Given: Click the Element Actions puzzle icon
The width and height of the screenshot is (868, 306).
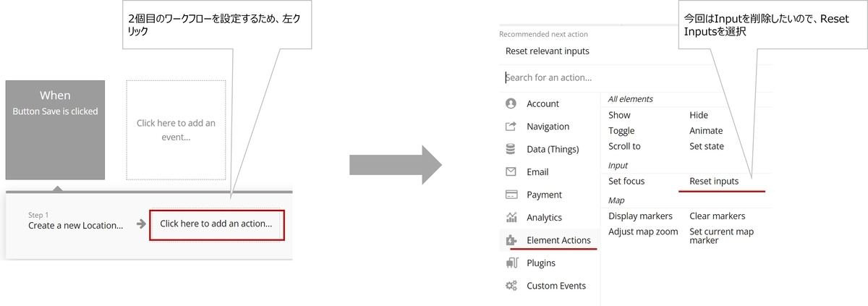Looking at the screenshot, I should pyautogui.click(x=511, y=240).
